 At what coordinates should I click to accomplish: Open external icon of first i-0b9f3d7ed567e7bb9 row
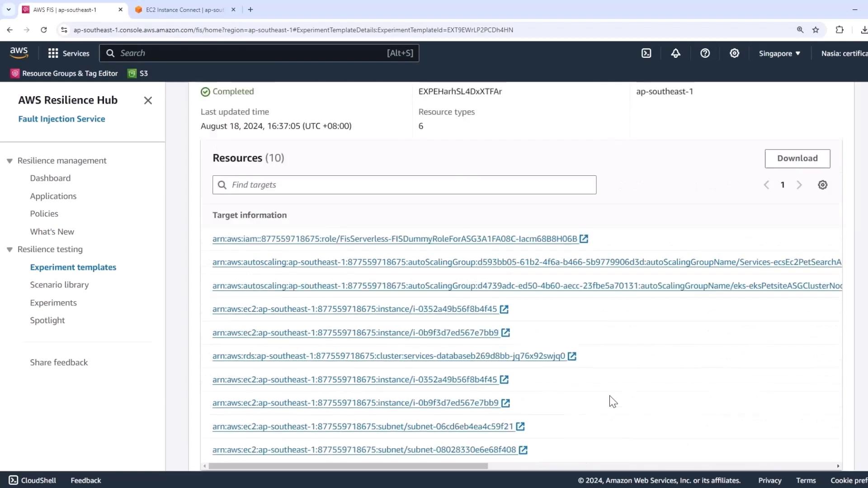click(505, 333)
